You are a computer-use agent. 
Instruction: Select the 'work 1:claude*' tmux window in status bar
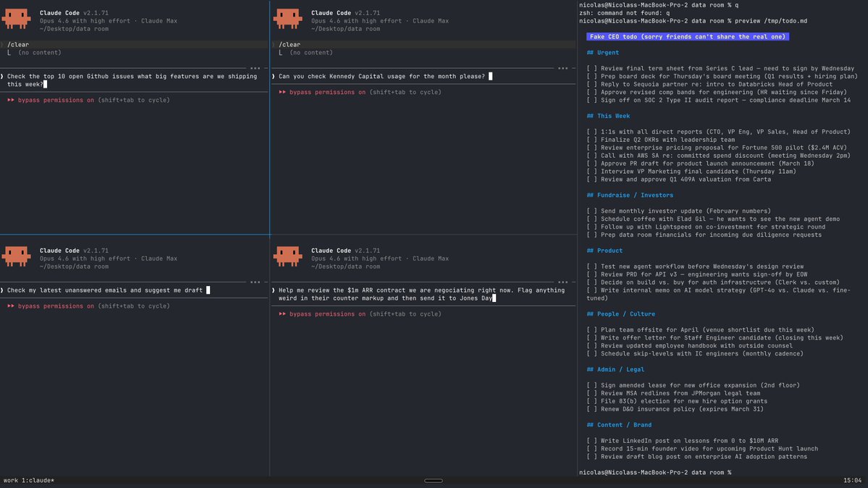(x=29, y=480)
